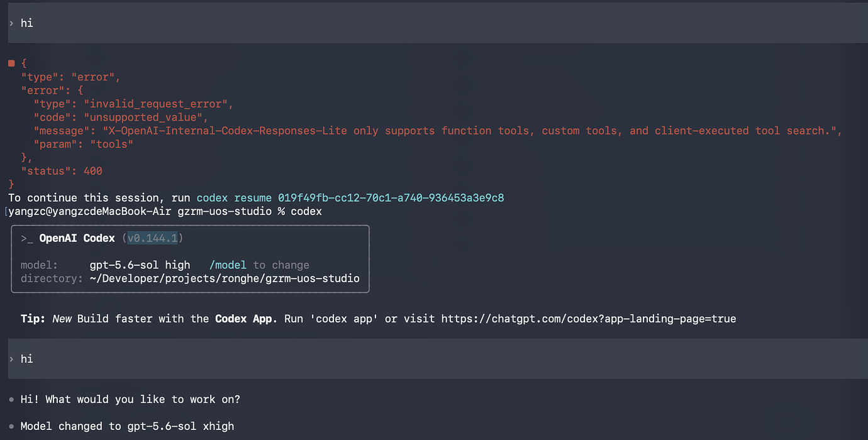Click the "OpenAI Codex" title text
Screen dimensions: 868x440
[77, 238]
